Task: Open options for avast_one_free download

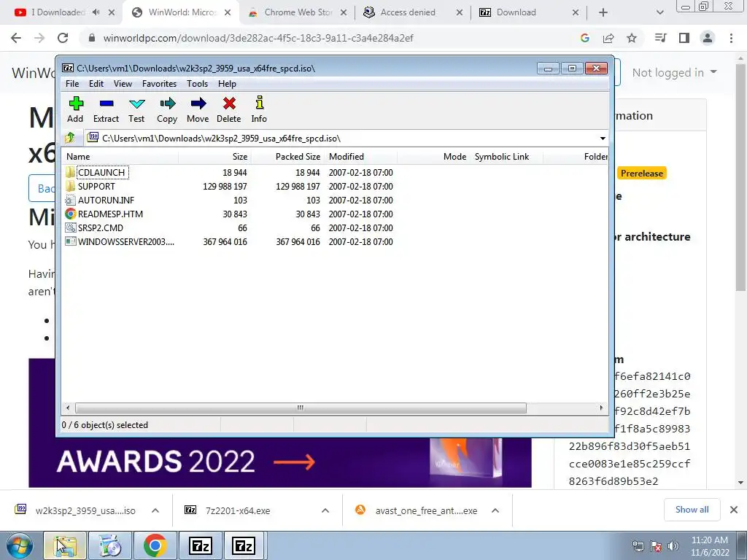Action: click(495, 510)
